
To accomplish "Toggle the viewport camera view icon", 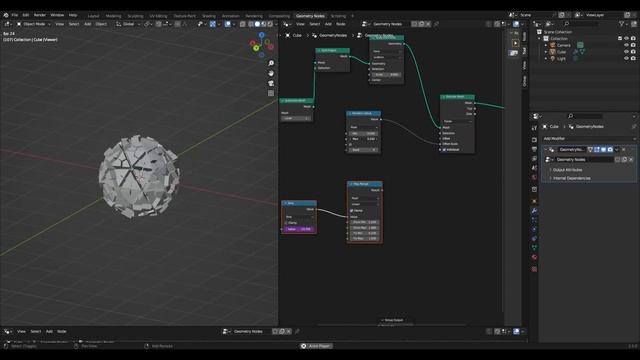I will coord(271,83).
